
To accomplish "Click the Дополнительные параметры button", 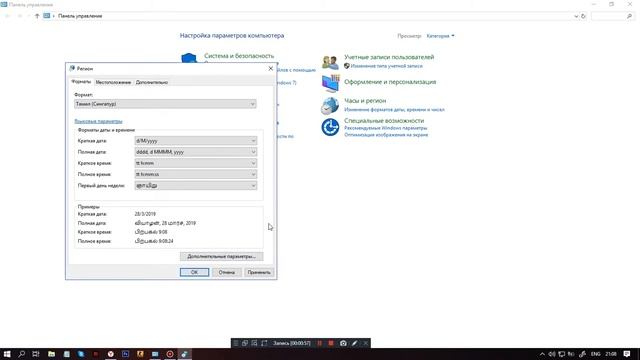I will pyautogui.click(x=221, y=256).
